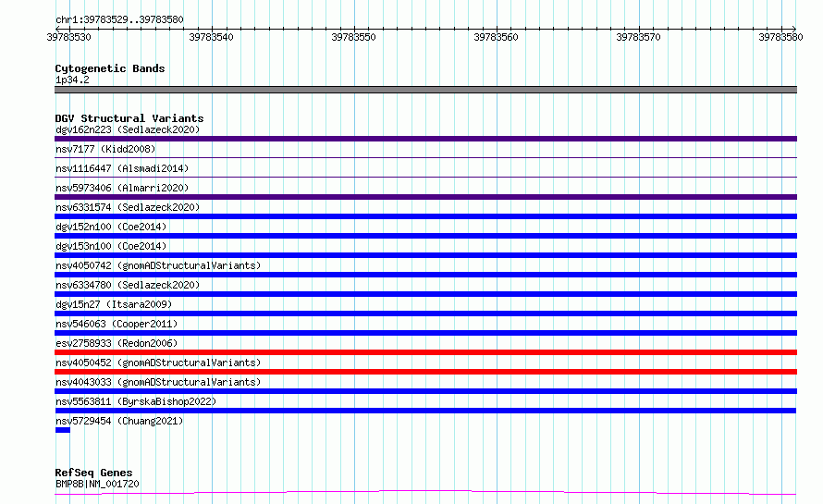Open variant nsv5973406 (Almarri2020) label
The height and width of the screenshot is (504, 823).
click(x=122, y=188)
